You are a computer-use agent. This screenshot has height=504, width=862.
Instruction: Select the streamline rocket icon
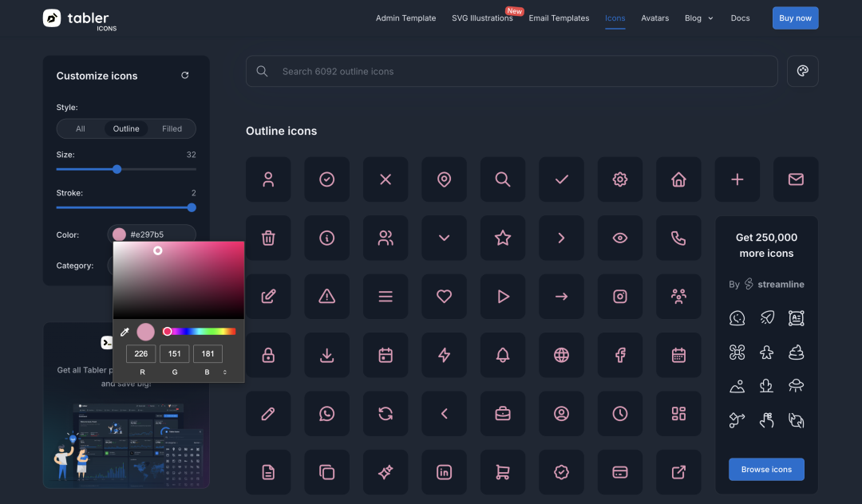767,317
